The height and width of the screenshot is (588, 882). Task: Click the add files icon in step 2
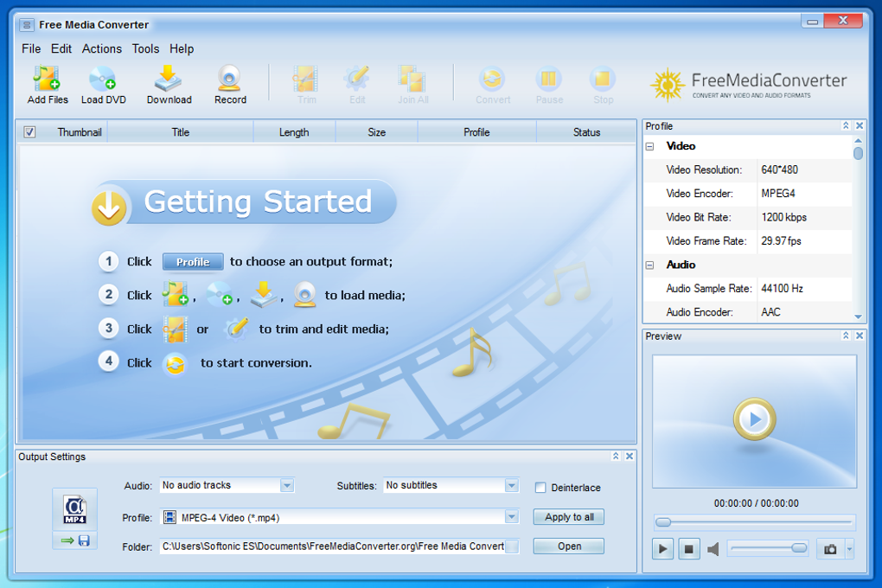pyautogui.click(x=176, y=294)
